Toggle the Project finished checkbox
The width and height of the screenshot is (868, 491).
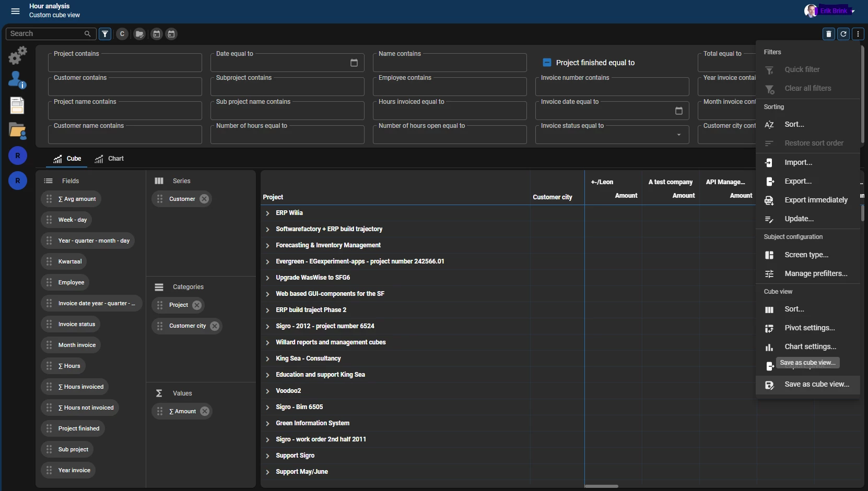(547, 63)
